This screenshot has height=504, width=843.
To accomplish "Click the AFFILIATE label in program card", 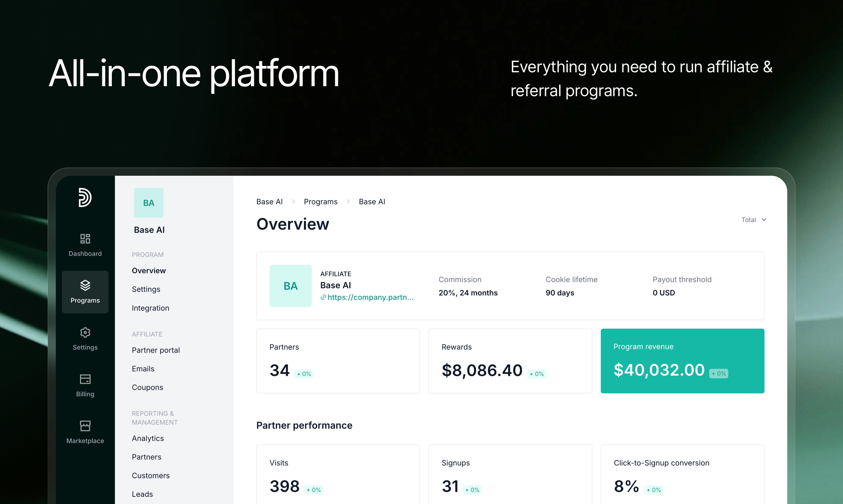I will (336, 274).
